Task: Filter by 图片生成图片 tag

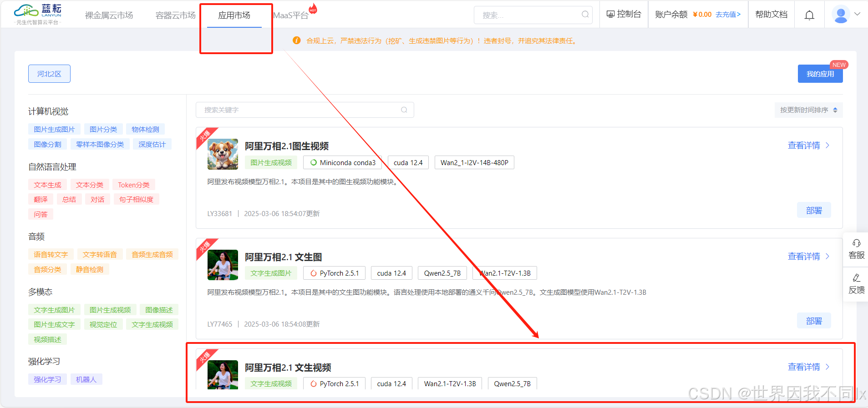Action: click(x=54, y=130)
